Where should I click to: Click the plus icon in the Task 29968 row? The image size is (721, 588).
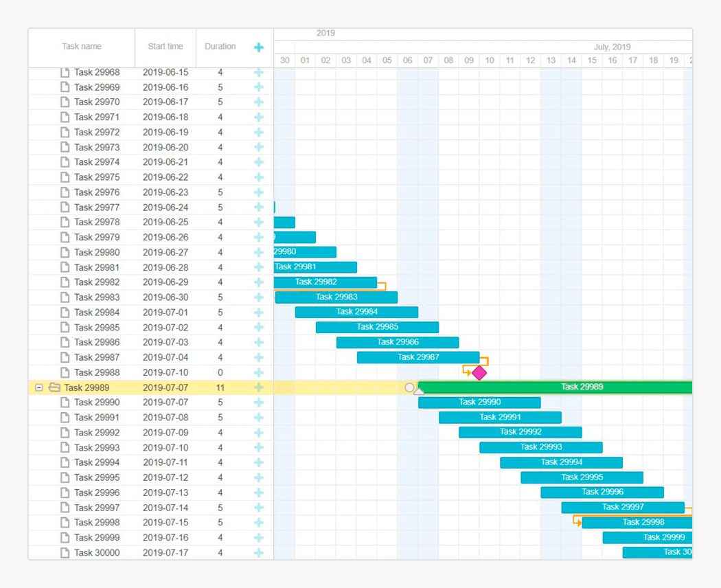259,72
